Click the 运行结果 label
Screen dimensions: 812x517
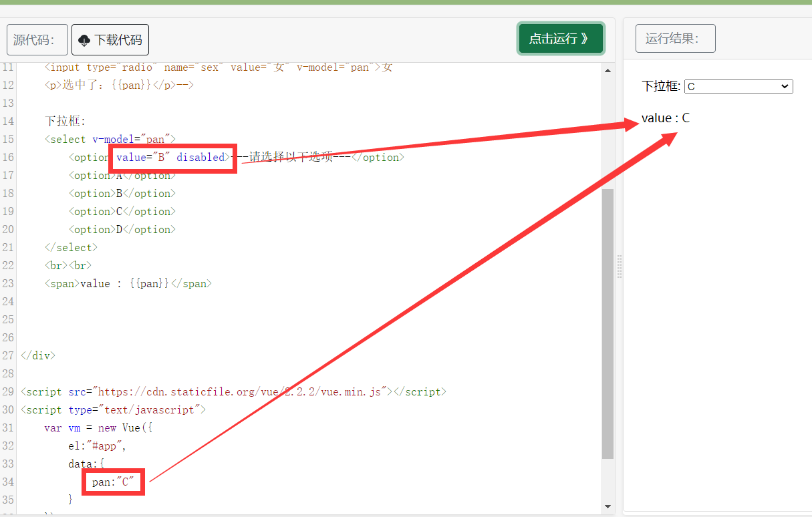pyautogui.click(x=675, y=39)
